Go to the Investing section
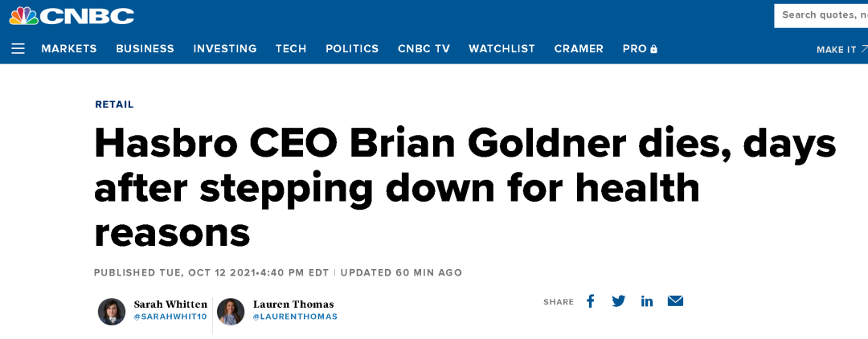 click(225, 49)
